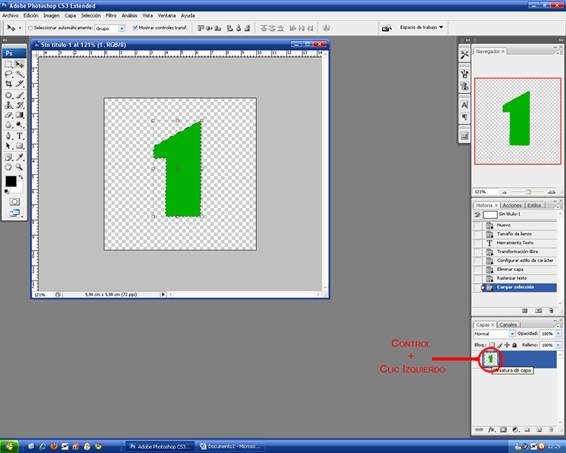Click layer 1 thumbnail in Capas panel
566x453 pixels.
[491, 359]
